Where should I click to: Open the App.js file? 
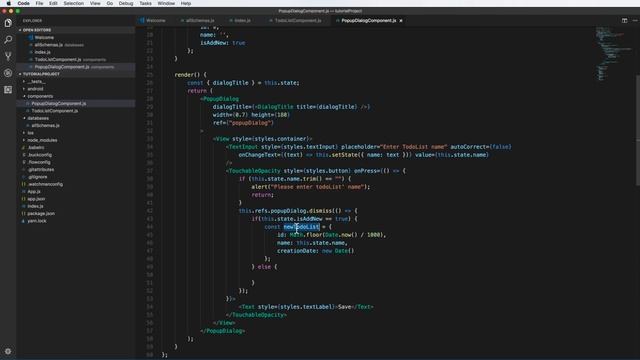pos(34,192)
